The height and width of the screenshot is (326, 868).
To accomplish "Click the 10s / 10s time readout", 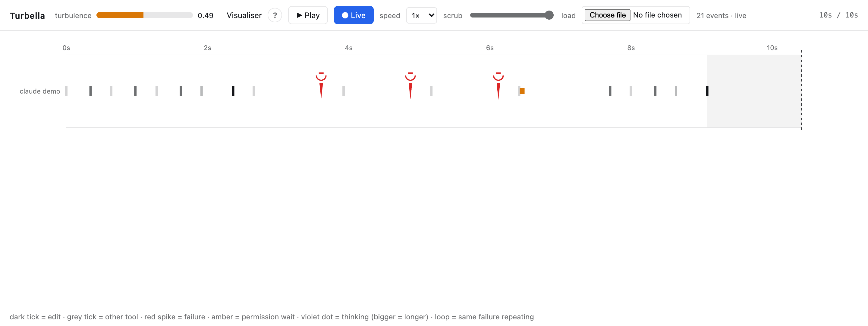I will point(838,15).
